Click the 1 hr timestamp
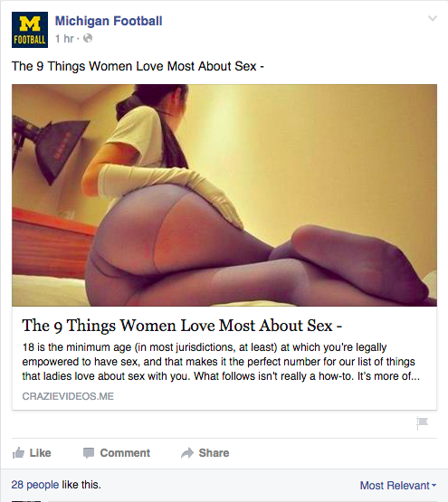 (x=64, y=39)
